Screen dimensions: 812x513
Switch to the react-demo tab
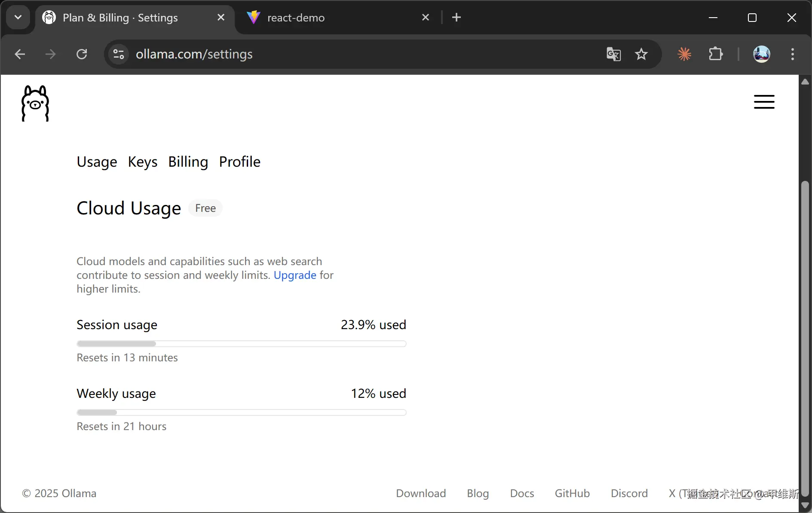point(296,18)
